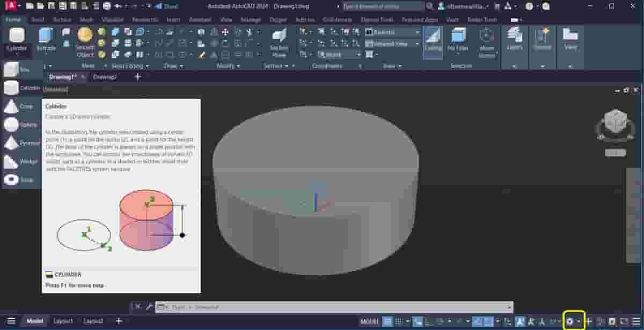Toggle grid display in the status bar
The image size is (644, 330).
[387, 321]
